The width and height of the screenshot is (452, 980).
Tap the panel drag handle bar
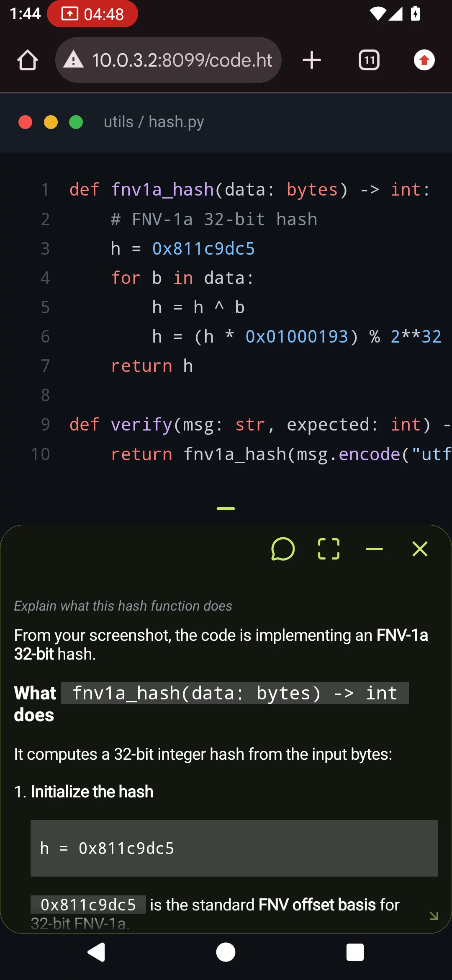[x=226, y=508]
